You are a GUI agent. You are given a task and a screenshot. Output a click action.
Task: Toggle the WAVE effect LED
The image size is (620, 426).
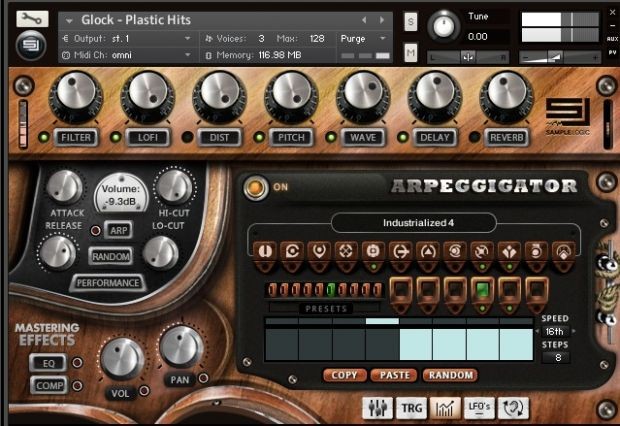pos(331,137)
